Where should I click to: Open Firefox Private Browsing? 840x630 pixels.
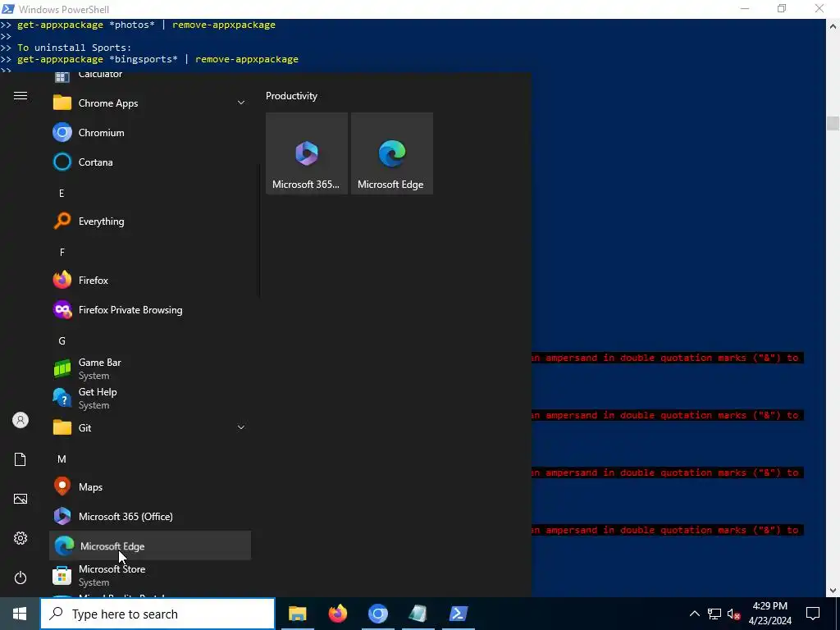point(150,309)
